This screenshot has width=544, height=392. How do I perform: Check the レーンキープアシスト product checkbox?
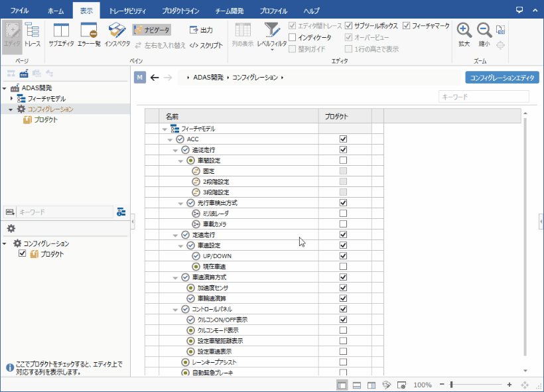[x=343, y=362]
